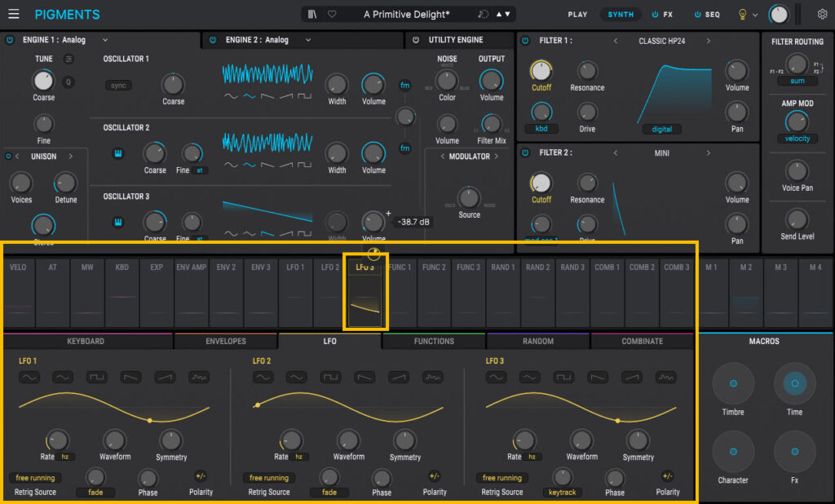This screenshot has height=504, width=835.
Task: Toggle Filter 2 power button
Action: 525,153
